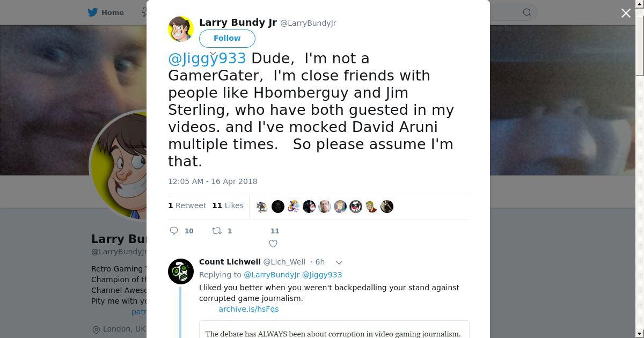Close the tweet overlay with X
This screenshot has width=644, height=338.
click(626, 13)
